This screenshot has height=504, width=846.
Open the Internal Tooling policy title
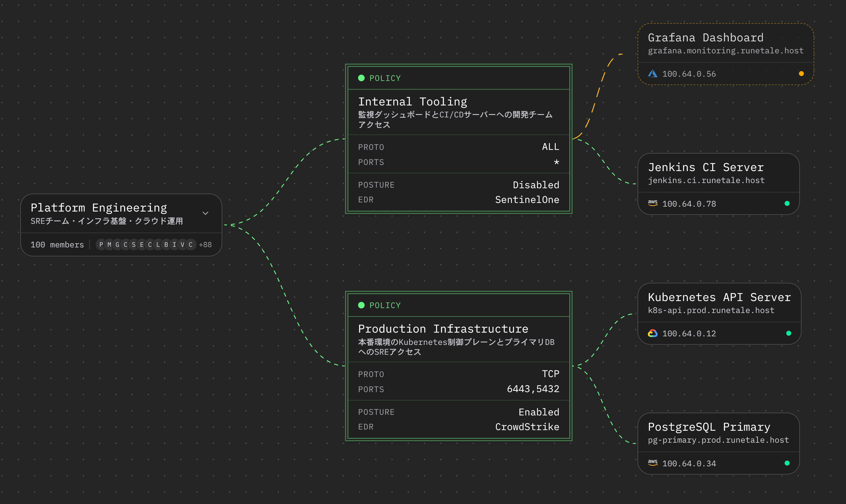point(412,101)
